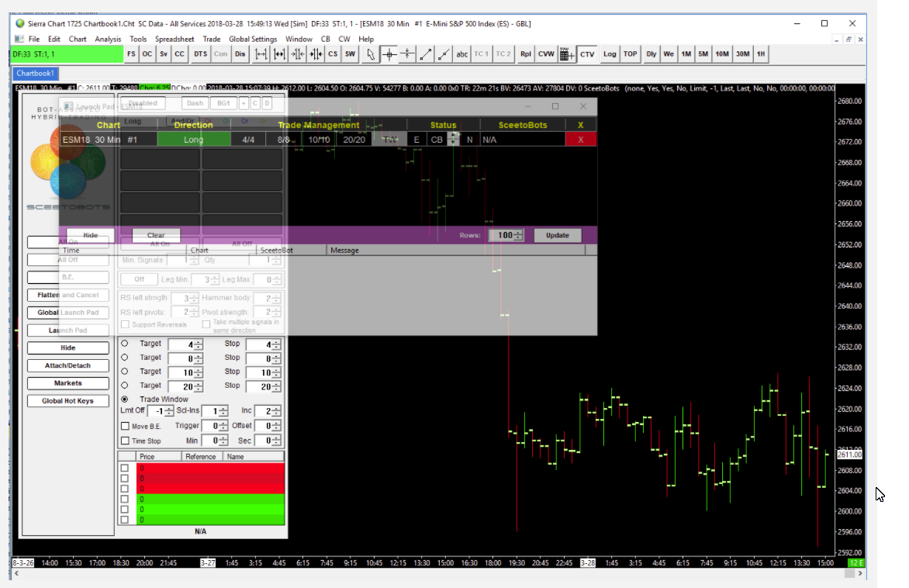Choose the ray drawing tool
909x588 pixels.
444,54
